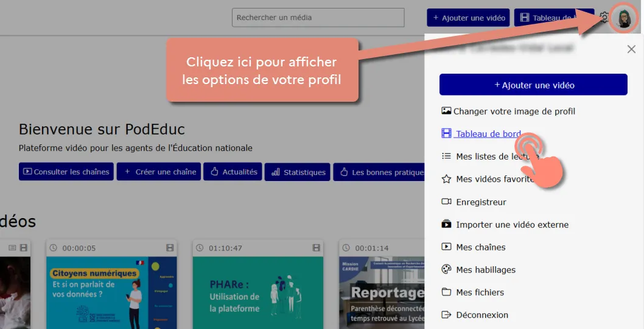The width and height of the screenshot is (644, 329).
Task: Open the 'PHARe : Utilisation de la plateforme' thumbnail
Action: point(258,293)
